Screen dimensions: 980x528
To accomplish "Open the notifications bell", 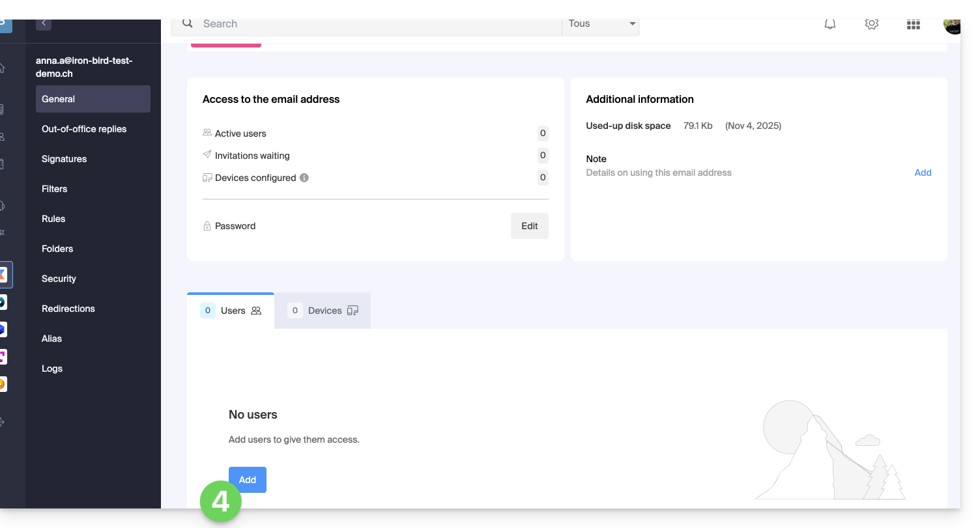I will 830,24.
